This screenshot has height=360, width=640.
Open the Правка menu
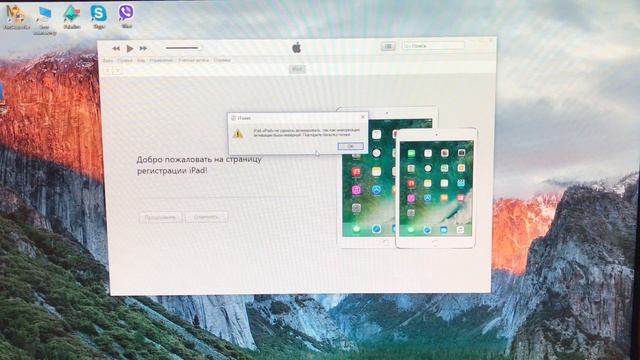pos(125,60)
